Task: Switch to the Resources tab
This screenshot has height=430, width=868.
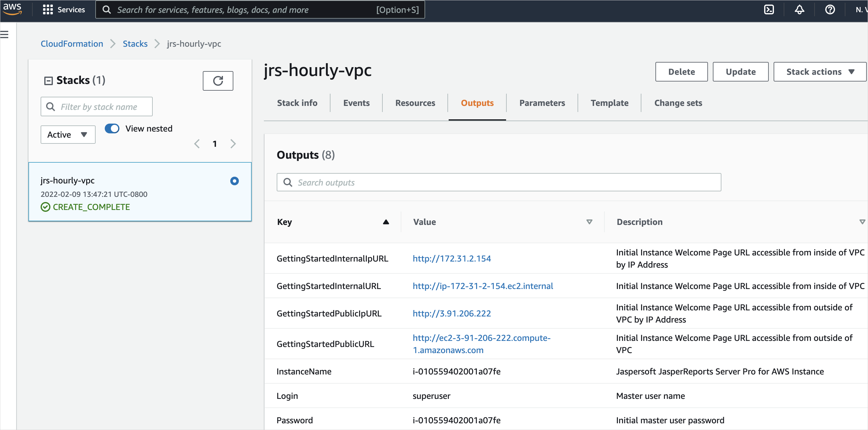Action: 415,103
